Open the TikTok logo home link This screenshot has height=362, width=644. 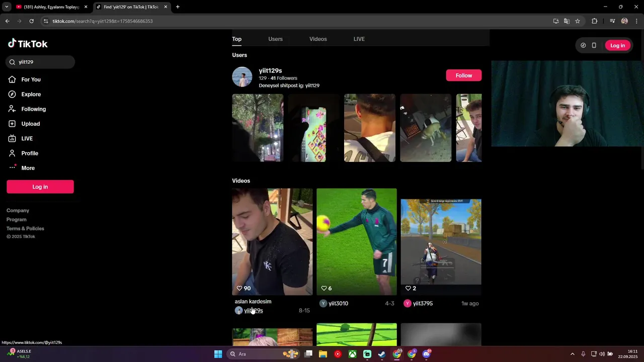(28, 44)
